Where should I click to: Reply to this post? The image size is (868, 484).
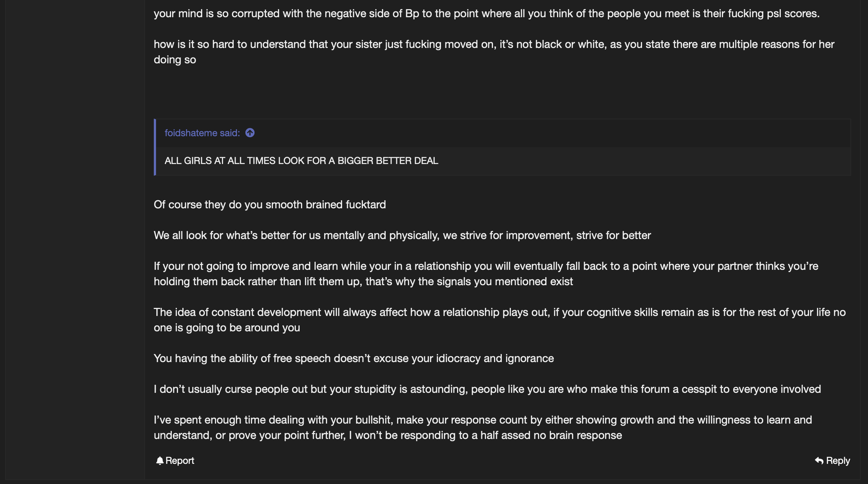pos(832,461)
